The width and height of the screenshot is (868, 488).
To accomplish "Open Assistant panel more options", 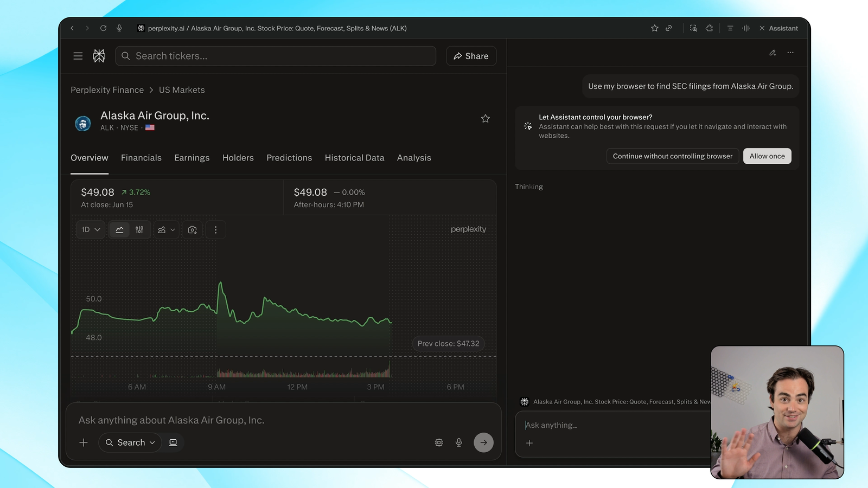I will click(790, 53).
